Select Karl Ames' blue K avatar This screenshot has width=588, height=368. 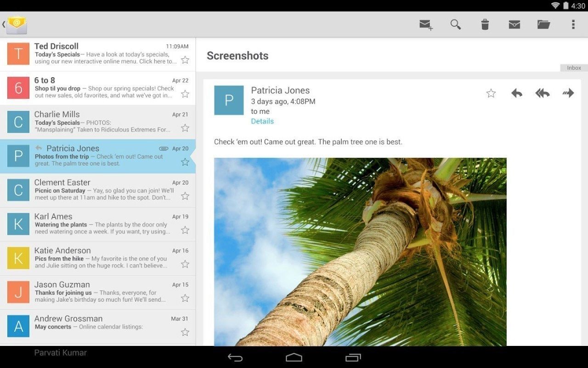pyautogui.click(x=18, y=224)
